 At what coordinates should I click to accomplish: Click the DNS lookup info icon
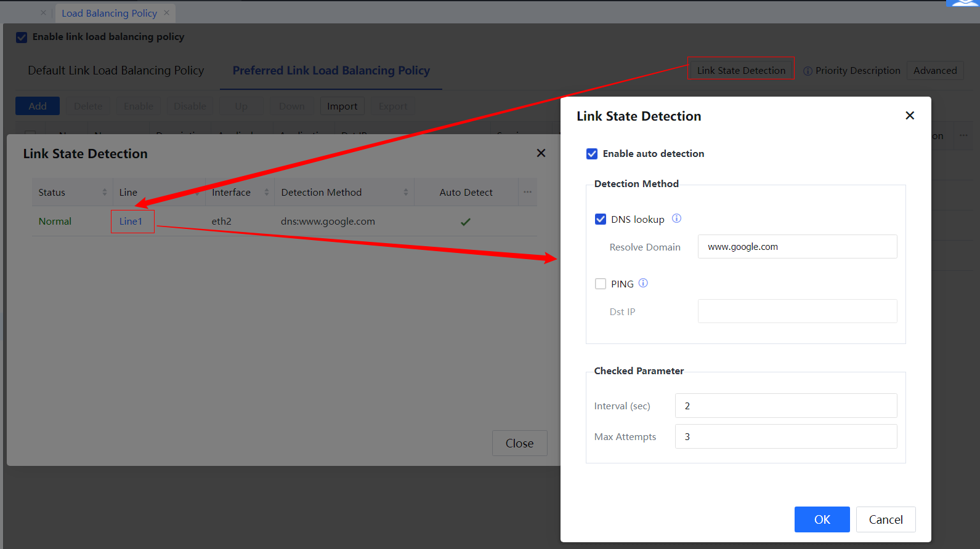pyautogui.click(x=676, y=218)
